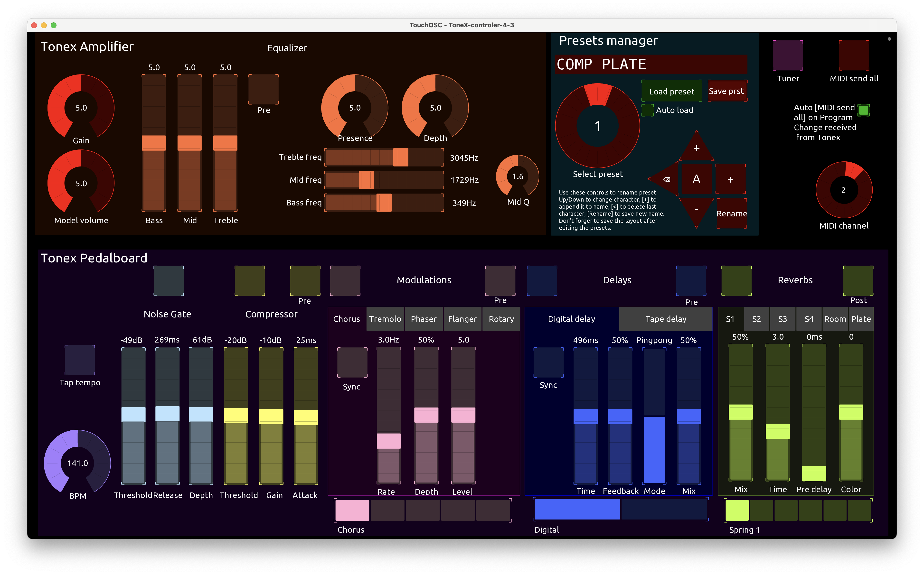Enable the Auto load checkbox
This screenshot has width=924, height=575.
pos(647,110)
